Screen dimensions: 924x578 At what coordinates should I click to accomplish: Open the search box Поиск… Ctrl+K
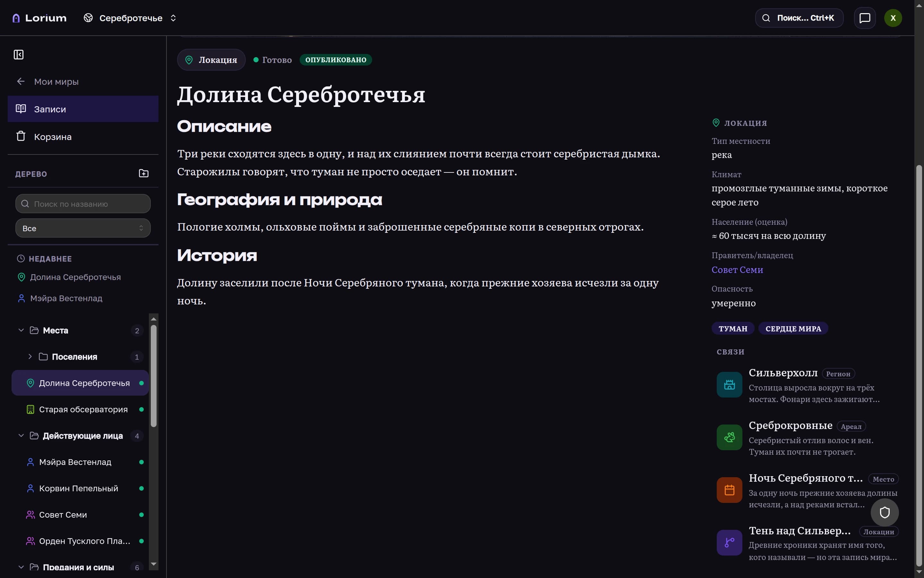coord(799,18)
